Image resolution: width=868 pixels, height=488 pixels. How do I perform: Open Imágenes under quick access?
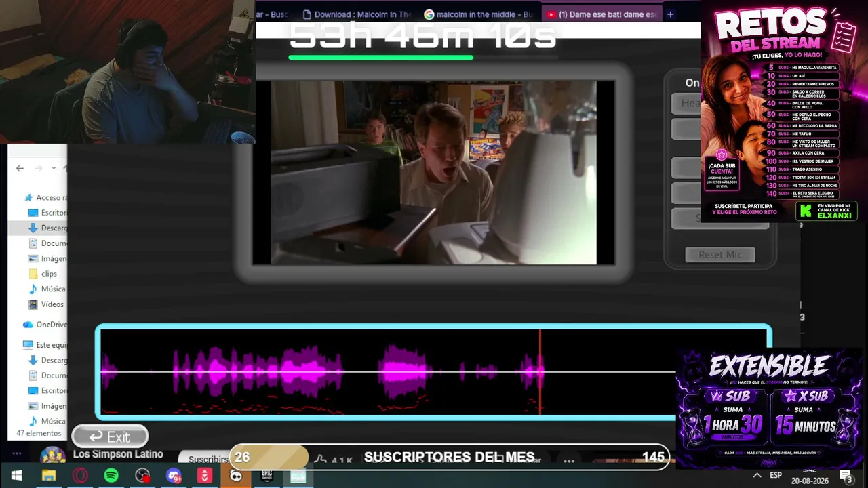[47, 258]
